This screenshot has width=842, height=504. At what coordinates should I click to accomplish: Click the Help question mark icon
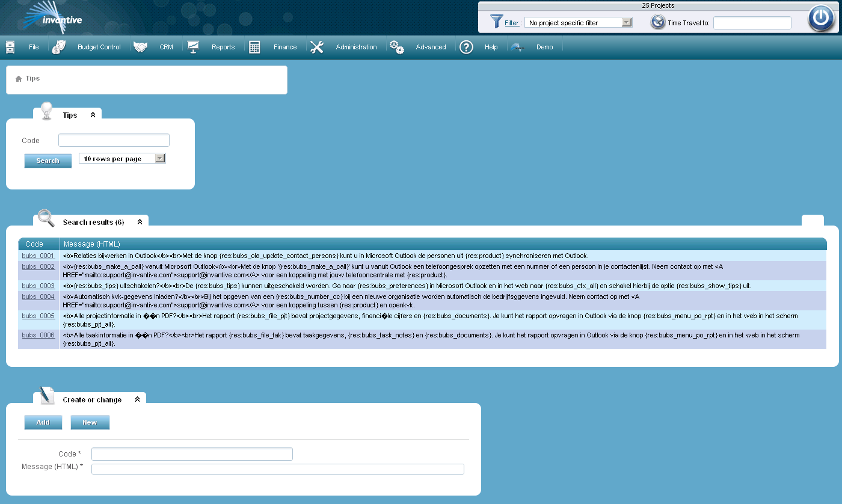pyautogui.click(x=466, y=47)
